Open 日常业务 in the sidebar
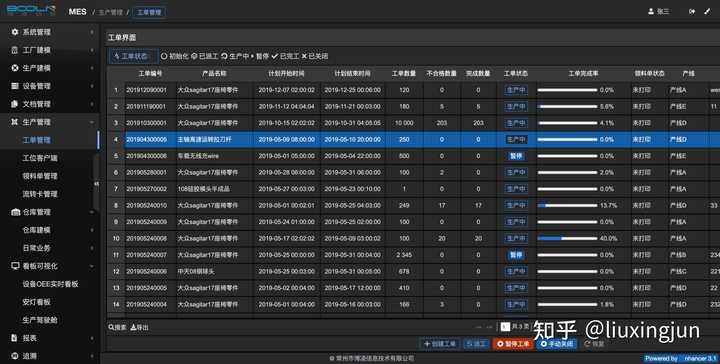Viewport: 720px width, 364px height. 37,248
